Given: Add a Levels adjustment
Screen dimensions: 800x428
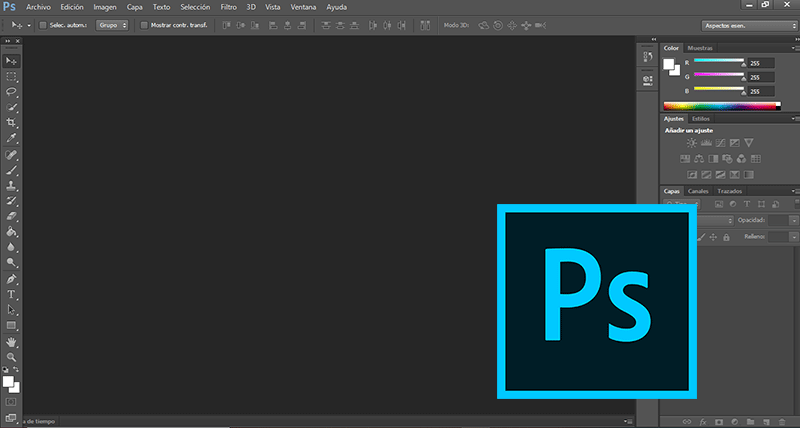Looking at the screenshot, I should coord(706,143).
